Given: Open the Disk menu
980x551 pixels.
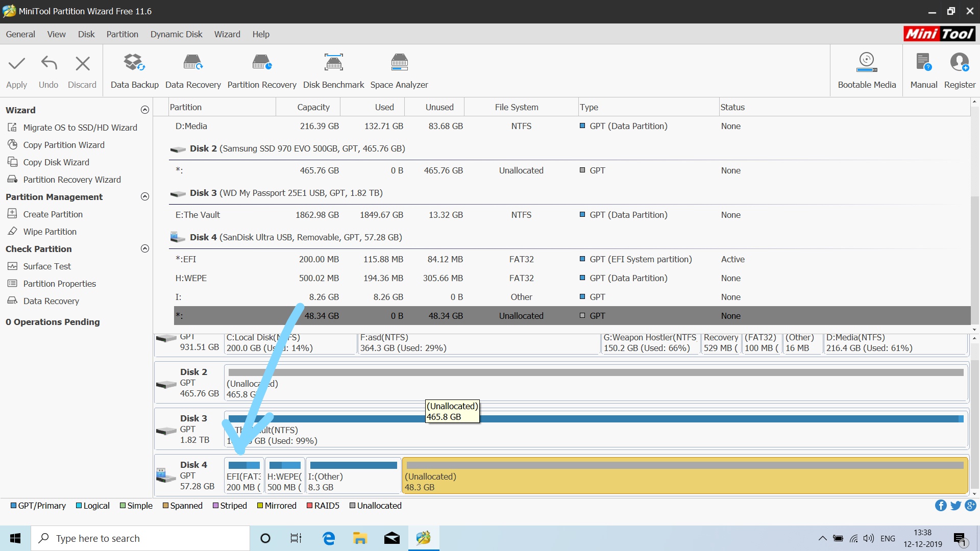Looking at the screenshot, I should (86, 34).
